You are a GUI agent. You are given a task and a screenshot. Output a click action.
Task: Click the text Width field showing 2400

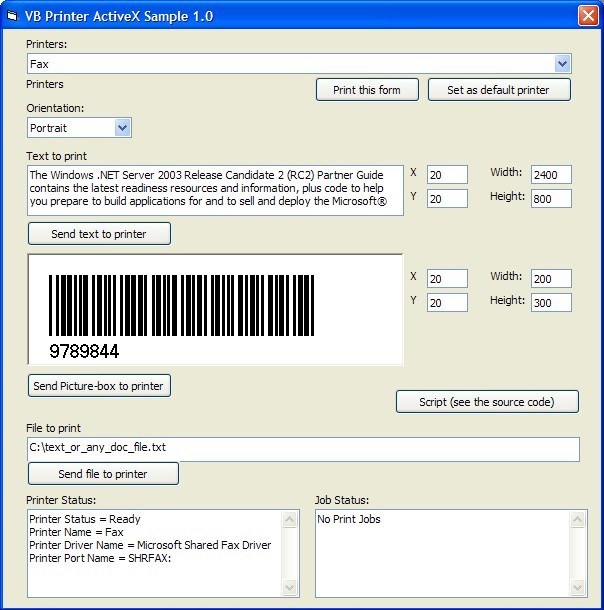pyautogui.click(x=551, y=175)
